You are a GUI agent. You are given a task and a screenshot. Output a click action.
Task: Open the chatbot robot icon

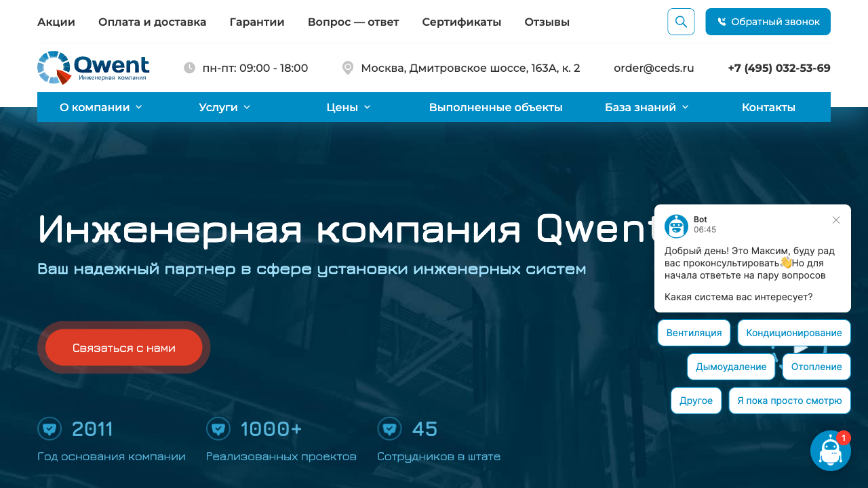click(831, 451)
